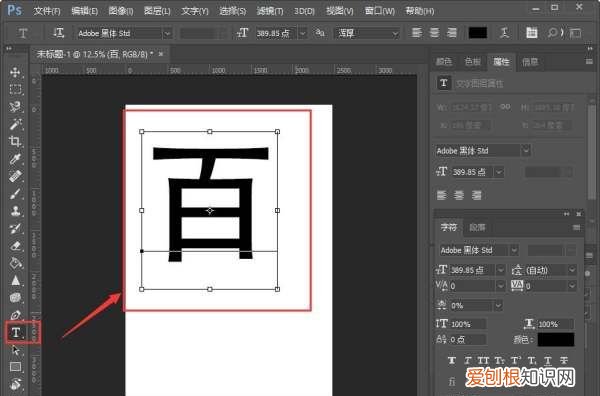Select the Path Selection arrow tool
Screen dimensions: 600x396
click(x=15, y=350)
